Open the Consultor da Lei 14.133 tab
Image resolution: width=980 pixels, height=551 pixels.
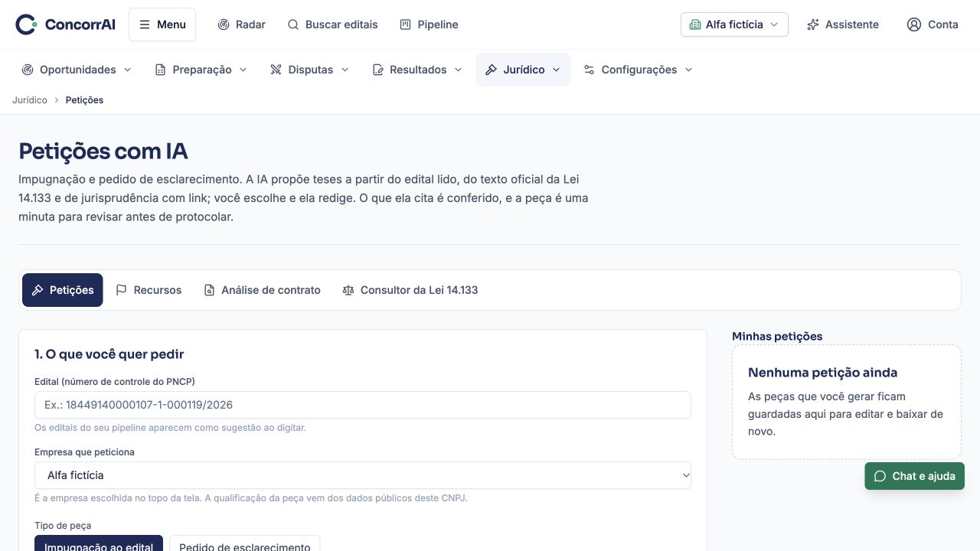pyautogui.click(x=410, y=290)
